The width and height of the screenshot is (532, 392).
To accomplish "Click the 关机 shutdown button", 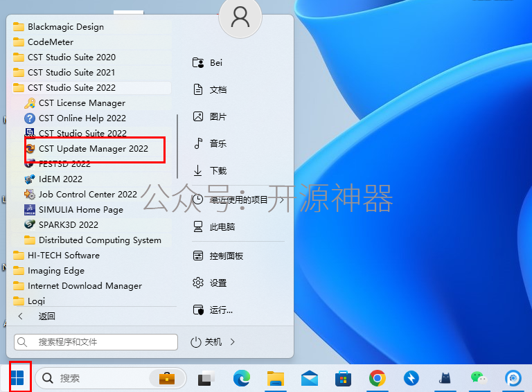I will coord(206,342).
